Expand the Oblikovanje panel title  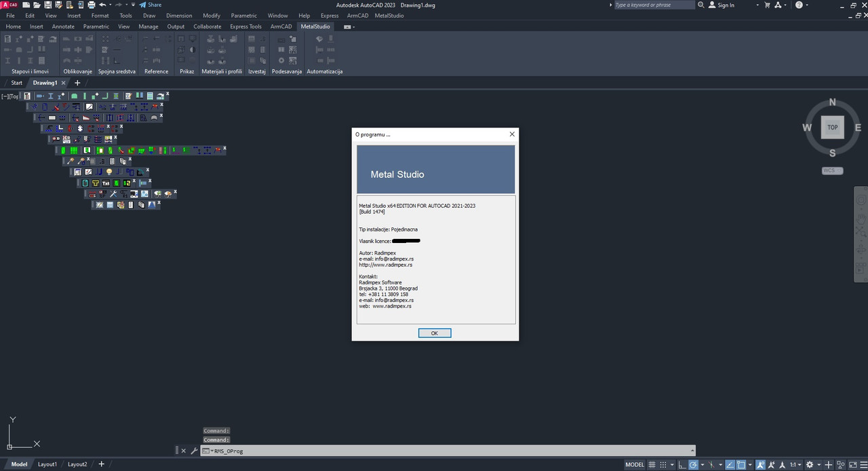(77, 71)
